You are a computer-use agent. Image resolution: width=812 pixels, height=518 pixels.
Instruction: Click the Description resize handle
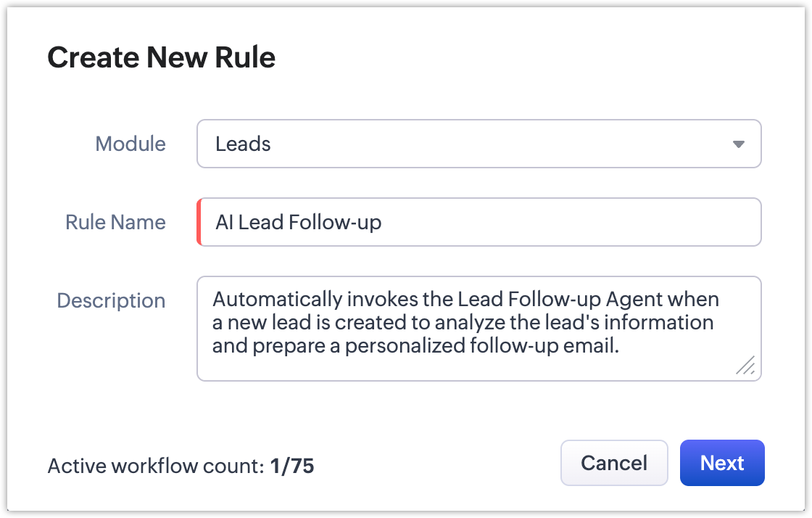coord(746,365)
